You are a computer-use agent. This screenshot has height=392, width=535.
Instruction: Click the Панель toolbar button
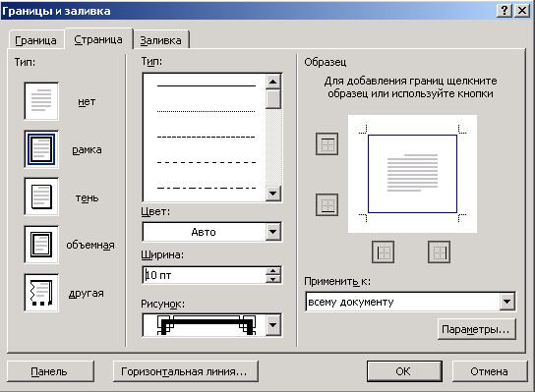(50, 371)
